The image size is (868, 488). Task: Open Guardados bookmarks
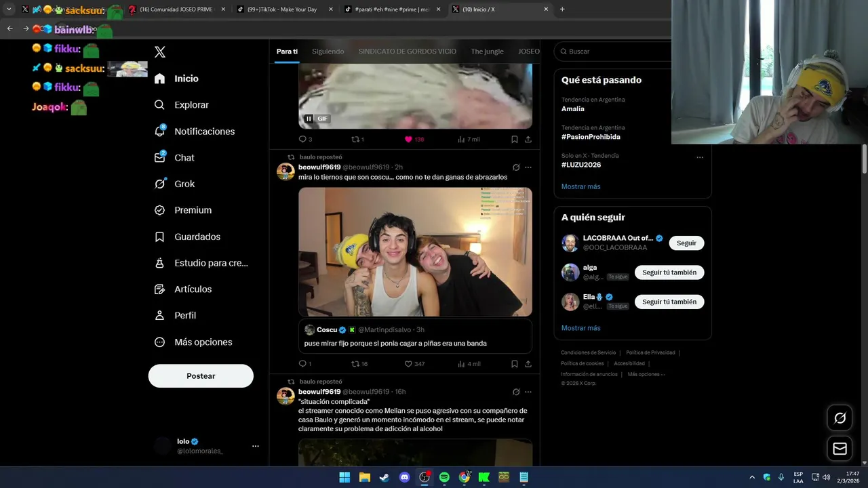(186, 237)
